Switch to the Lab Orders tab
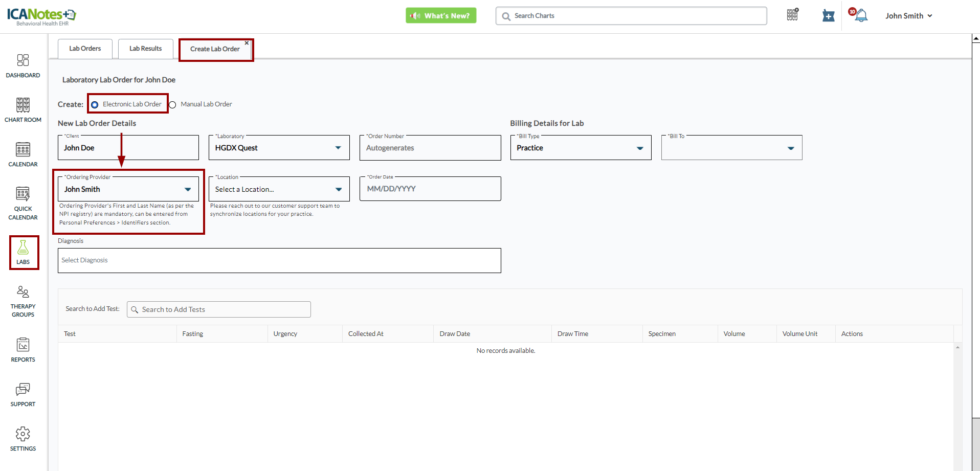The width and height of the screenshot is (980, 471). (85, 49)
